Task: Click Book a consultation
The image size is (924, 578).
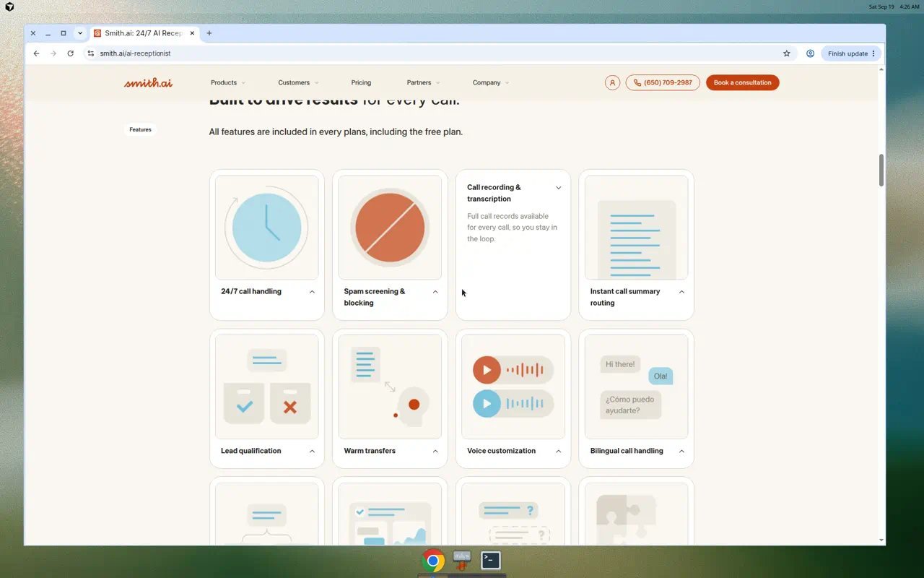Action: (742, 82)
